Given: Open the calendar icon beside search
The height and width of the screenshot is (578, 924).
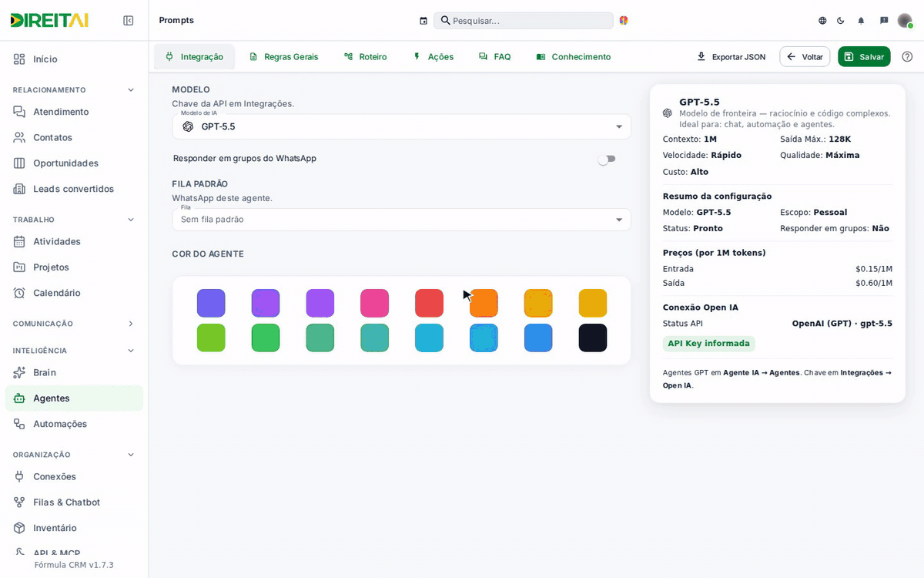Looking at the screenshot, I should point(423,21).
